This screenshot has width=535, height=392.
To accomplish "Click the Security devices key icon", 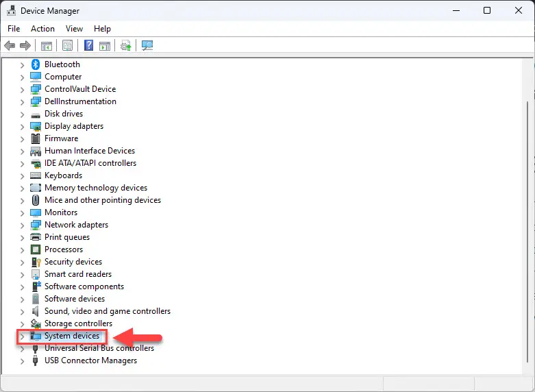I will 36,262.
